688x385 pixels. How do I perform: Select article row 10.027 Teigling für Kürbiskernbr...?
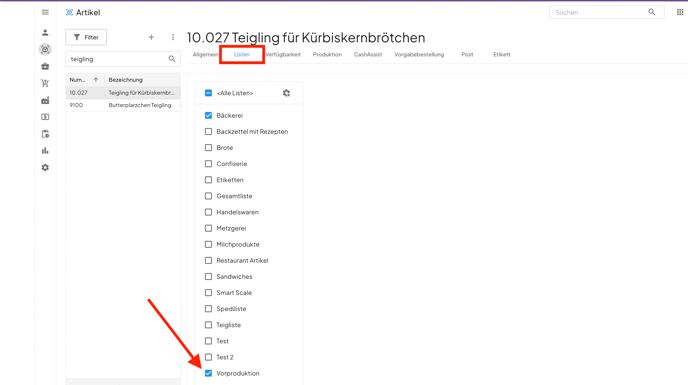[123, 93]
